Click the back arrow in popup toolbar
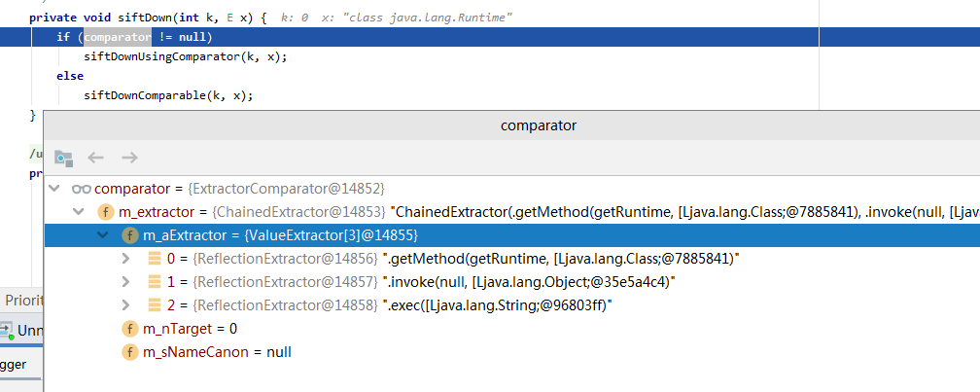 [96, 158]
